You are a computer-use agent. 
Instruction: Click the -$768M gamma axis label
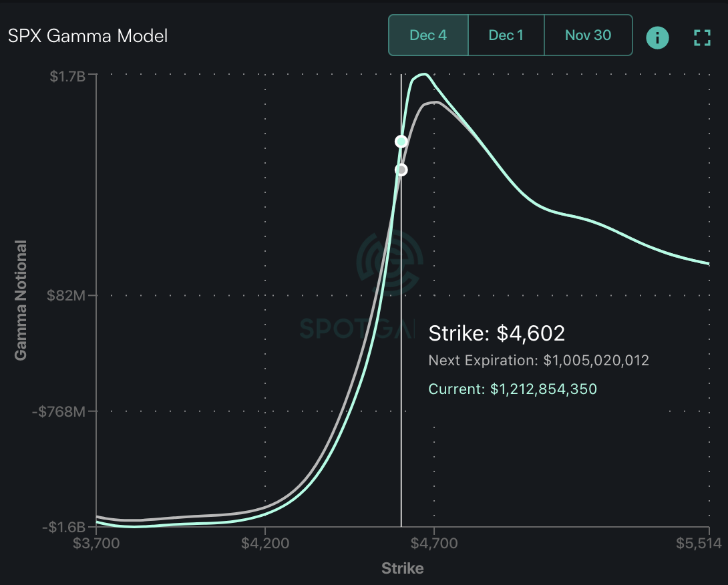[59, 411]
